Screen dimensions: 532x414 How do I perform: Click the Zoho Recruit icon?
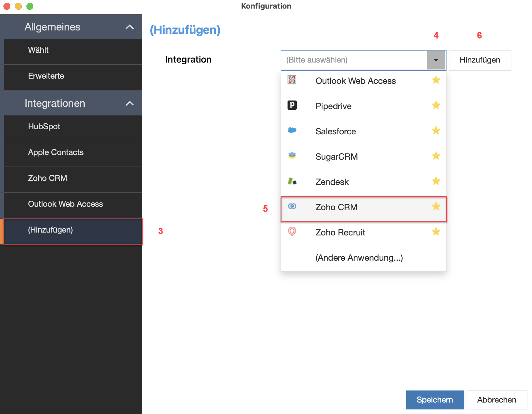(292, 231)
